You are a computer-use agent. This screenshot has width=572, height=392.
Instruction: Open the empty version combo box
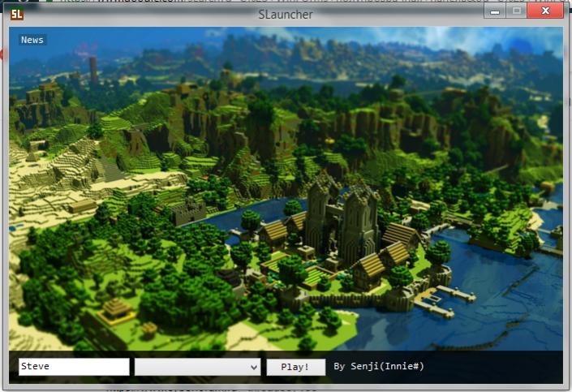[197, 367]
